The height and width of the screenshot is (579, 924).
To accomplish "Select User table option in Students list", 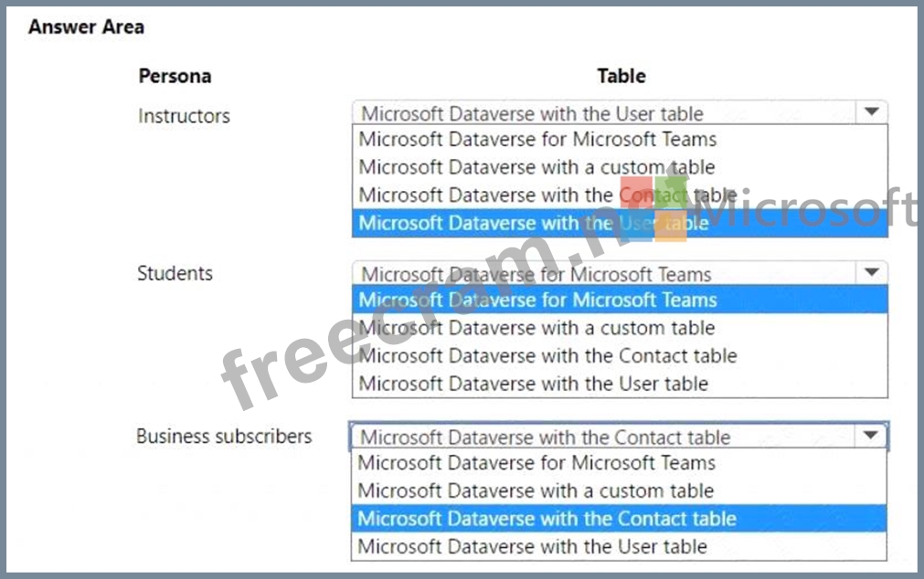I will 533,384.
